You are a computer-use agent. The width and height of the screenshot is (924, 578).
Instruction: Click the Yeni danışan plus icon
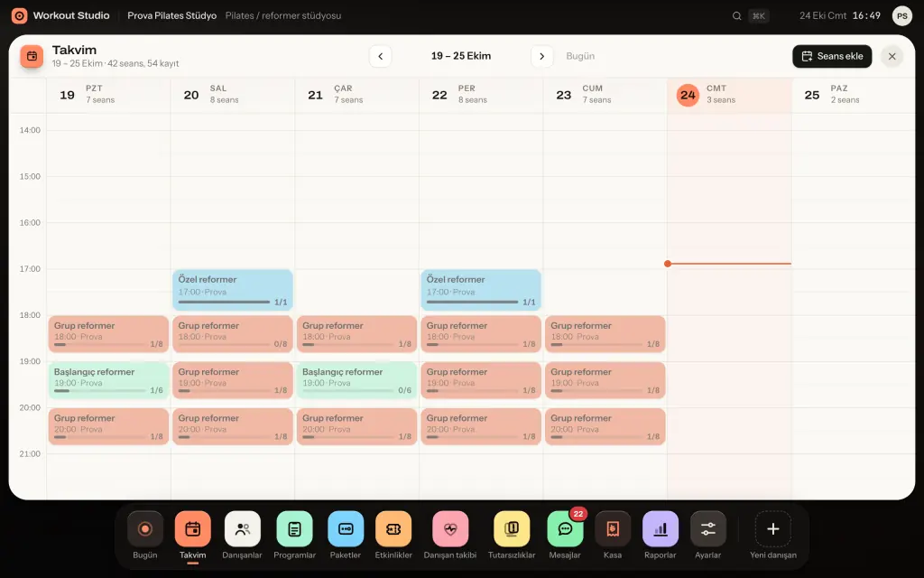pos(773,529)
